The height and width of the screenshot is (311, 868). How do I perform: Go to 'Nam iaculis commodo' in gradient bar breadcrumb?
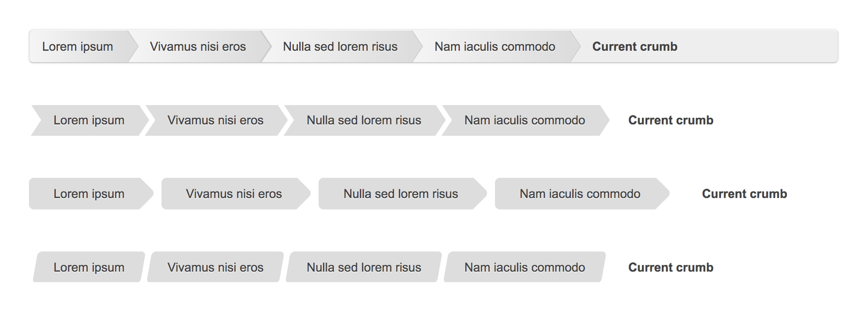click(494, 47)
